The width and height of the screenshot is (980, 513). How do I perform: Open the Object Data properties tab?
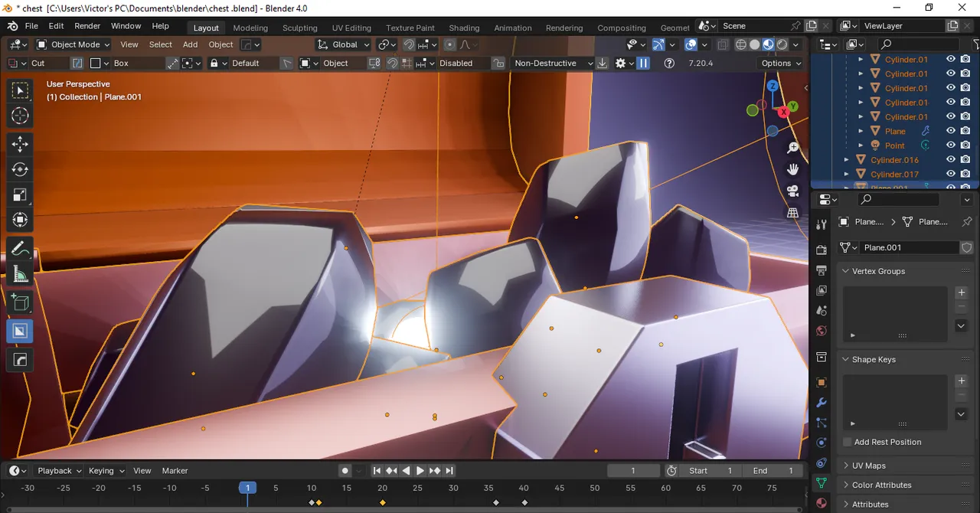(x=822, y=483)
